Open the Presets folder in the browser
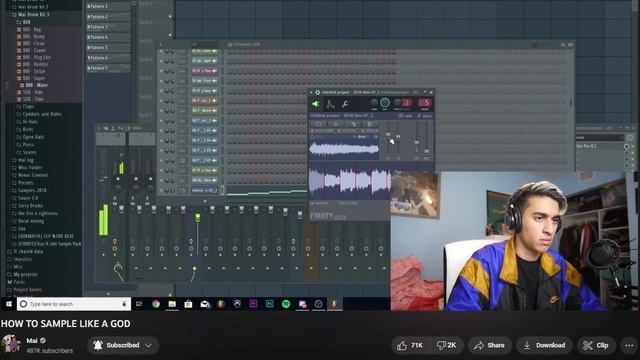Viewport: 640px width, 360px height. point(23,183)
